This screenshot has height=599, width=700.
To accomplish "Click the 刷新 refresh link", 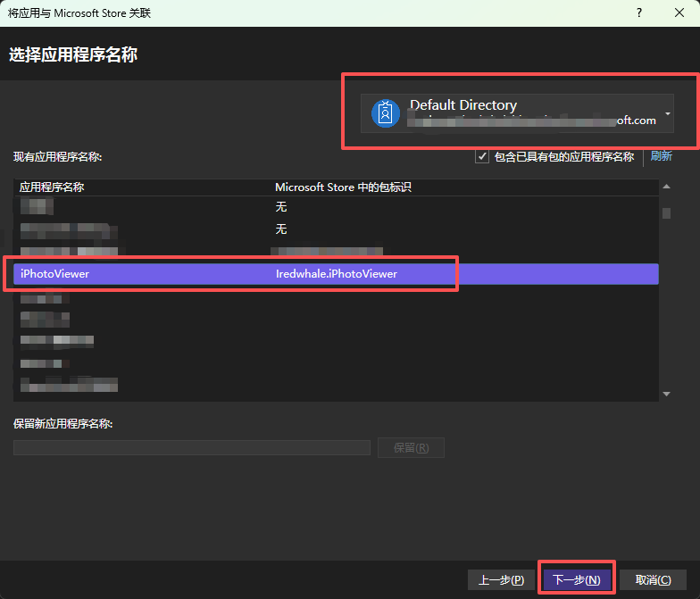I will [661, 156].
